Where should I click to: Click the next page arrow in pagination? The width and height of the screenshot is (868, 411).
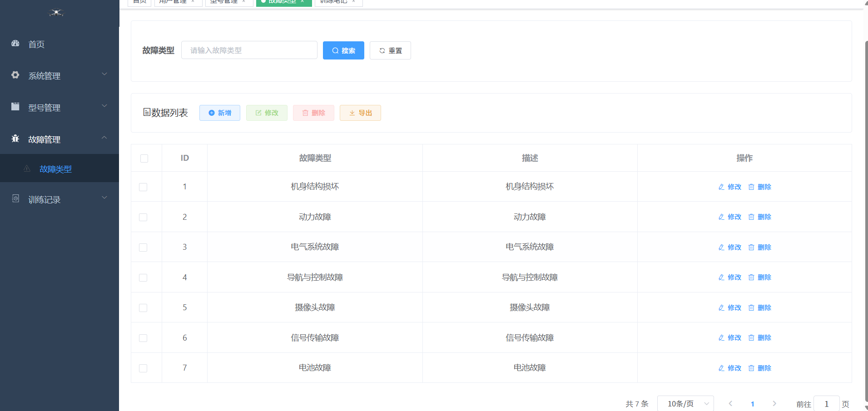tap(774, 403)
